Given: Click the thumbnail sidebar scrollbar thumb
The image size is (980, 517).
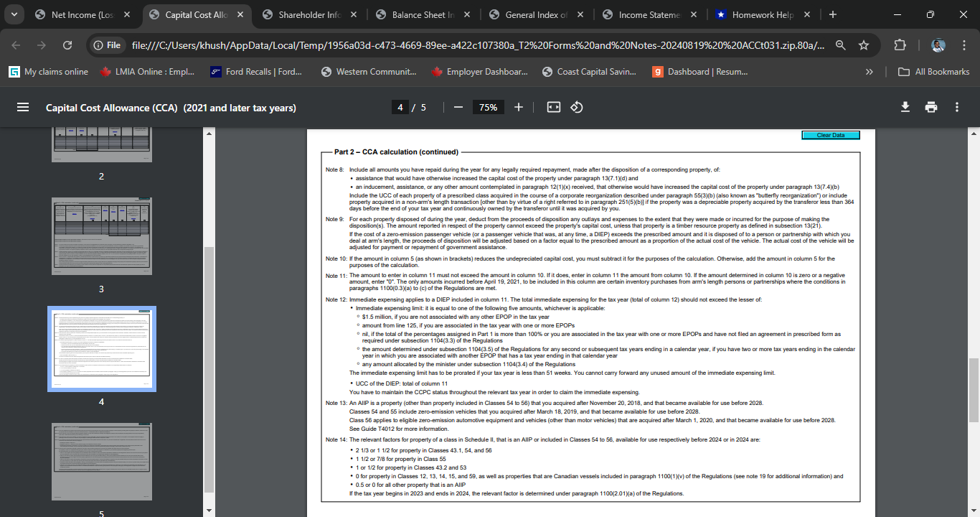Looking at the screenshot, I should click(209, 368).
